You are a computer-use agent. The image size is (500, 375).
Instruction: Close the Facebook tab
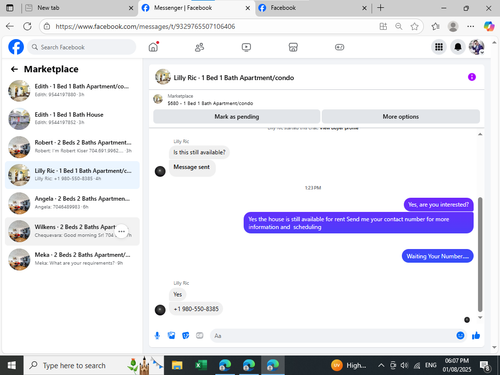(x=364, y=8)
